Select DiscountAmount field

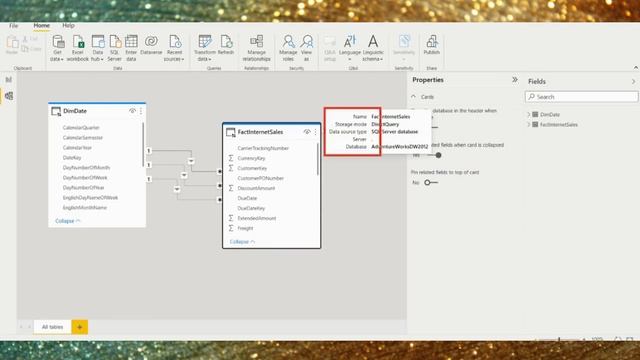point(256,188)
